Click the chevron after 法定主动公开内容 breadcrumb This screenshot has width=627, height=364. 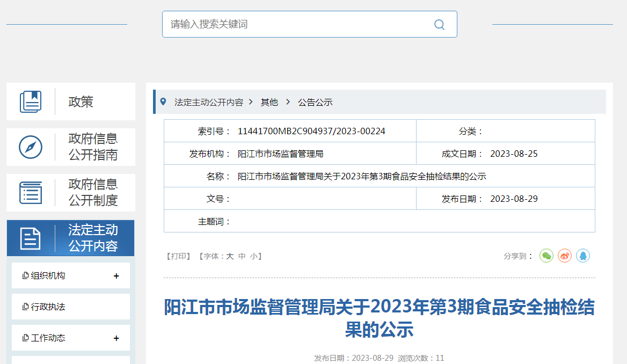[x=251, y=102]
